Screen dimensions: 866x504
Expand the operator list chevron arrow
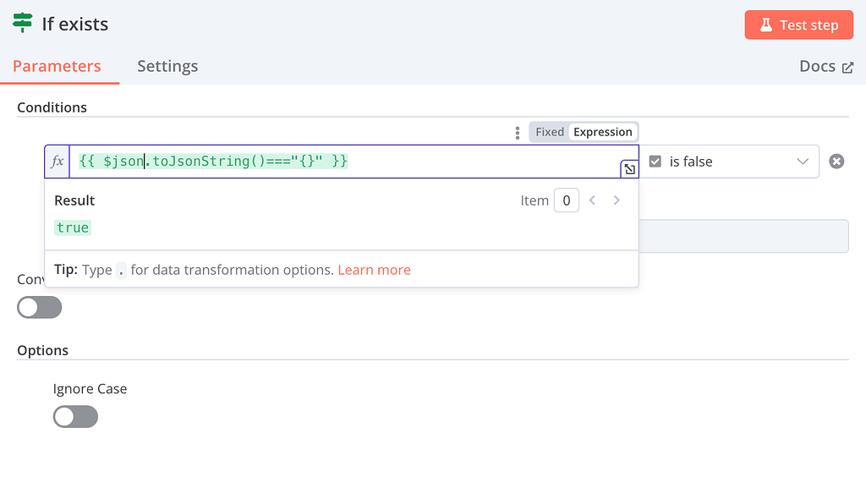click(803, 162)
